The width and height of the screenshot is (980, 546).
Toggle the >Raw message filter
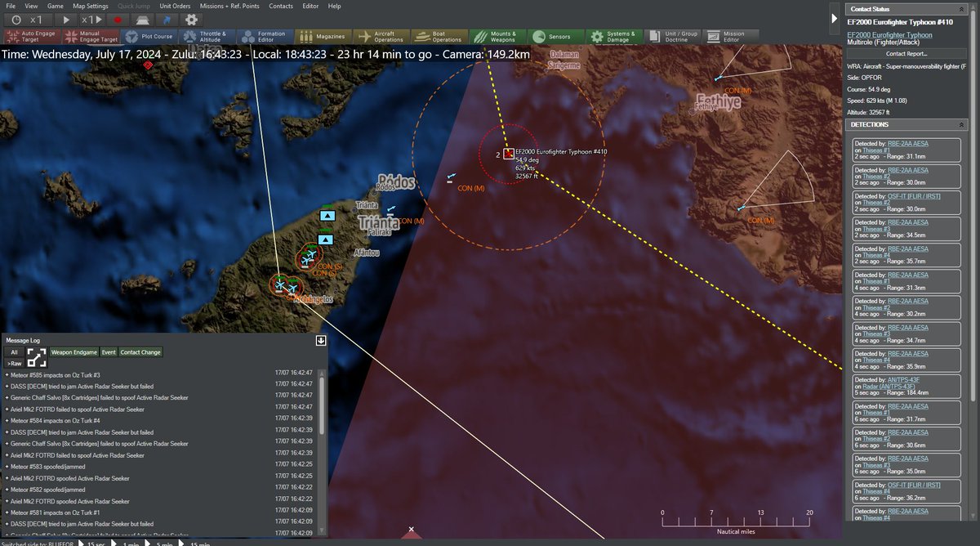(x=14, y=363)
